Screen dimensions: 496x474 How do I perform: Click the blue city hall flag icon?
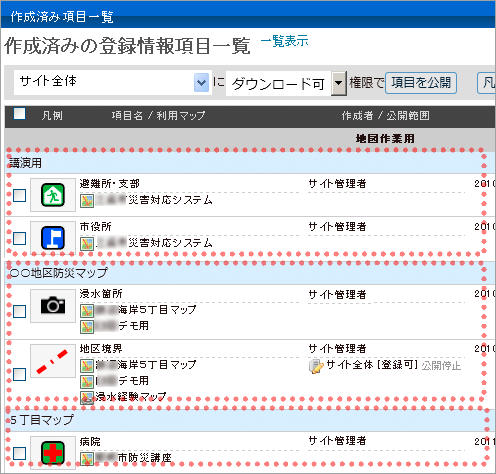[53, 238]
